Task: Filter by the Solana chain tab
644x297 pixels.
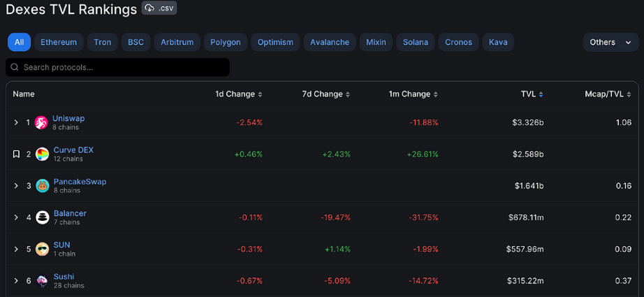Action: (416, 42)
